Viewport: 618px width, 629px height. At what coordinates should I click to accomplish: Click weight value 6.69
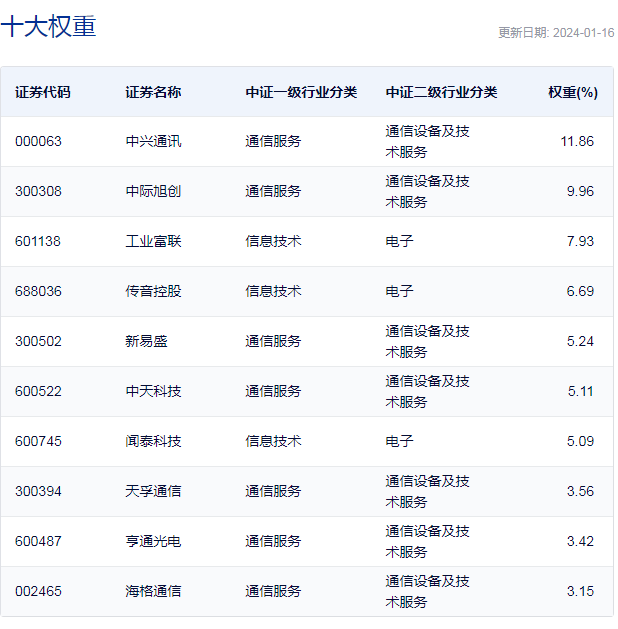point(580,291)
